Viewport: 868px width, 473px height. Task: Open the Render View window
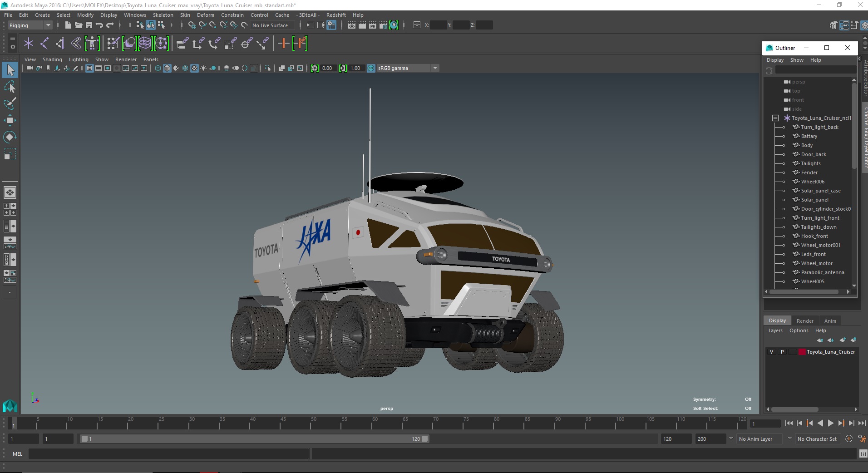352,25
